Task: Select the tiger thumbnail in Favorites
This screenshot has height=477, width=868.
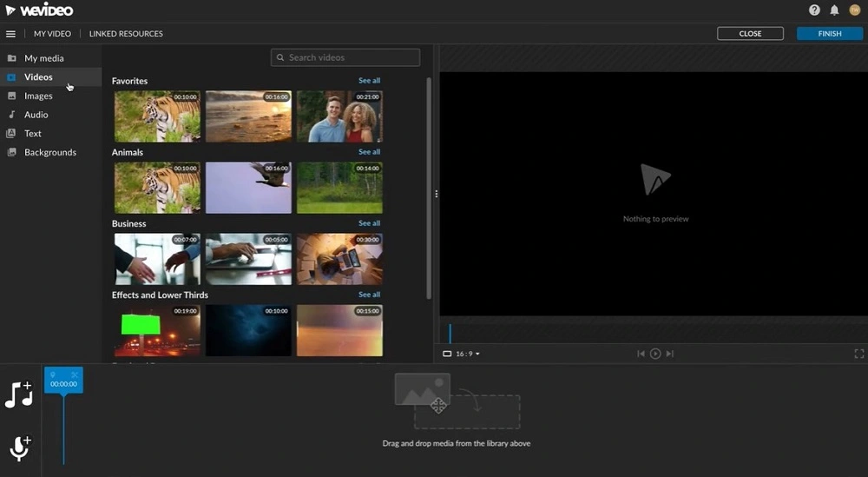Action: tap(157, 116)
